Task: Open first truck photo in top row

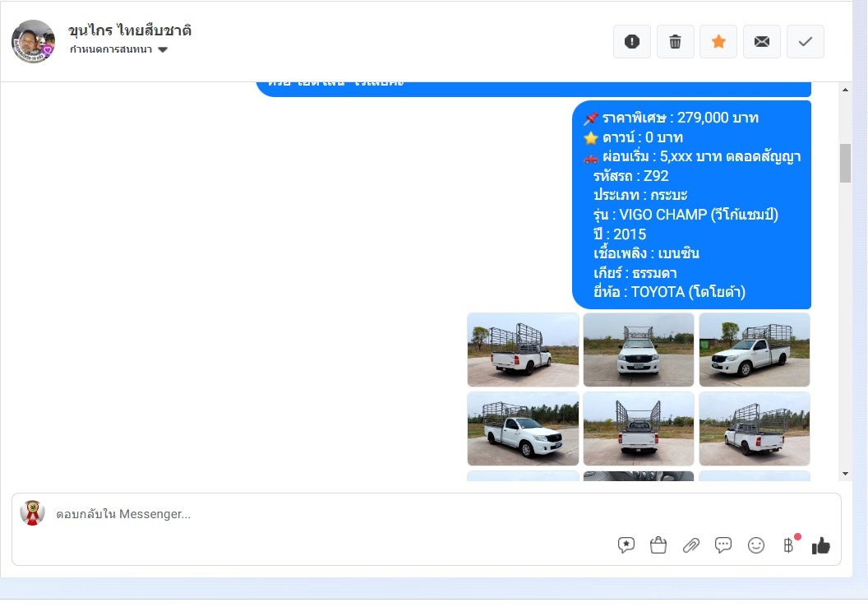Action: [523, 350]
